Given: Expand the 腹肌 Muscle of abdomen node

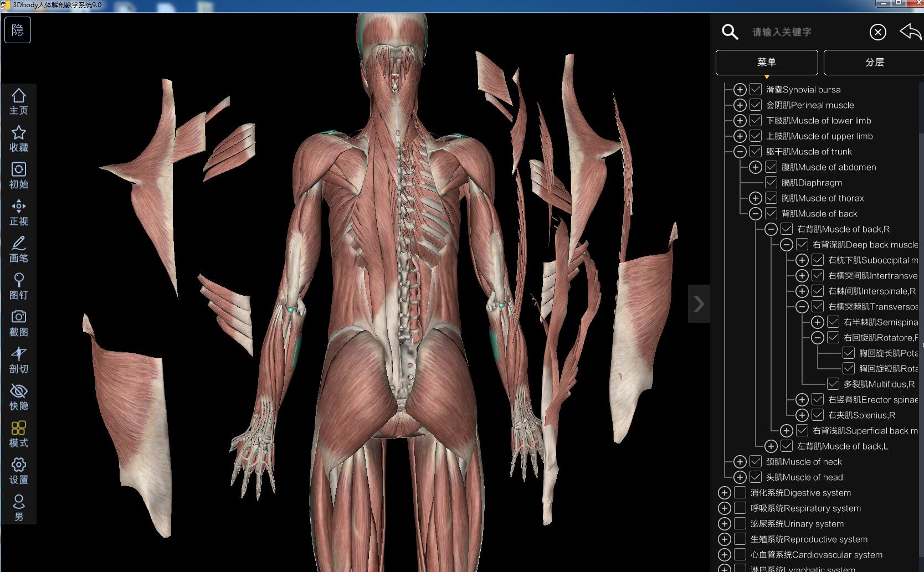Looking at the screenshot, I should point(756,167).
